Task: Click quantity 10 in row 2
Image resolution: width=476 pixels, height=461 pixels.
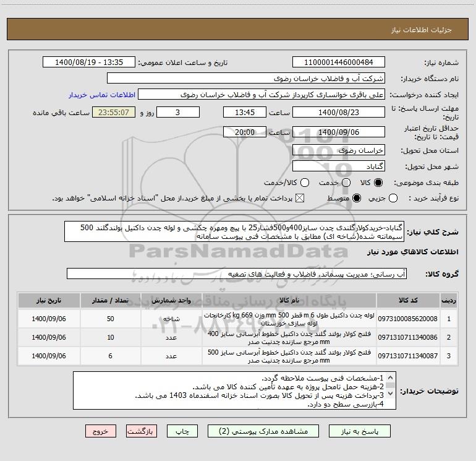Action: click(x=110, y=337)
